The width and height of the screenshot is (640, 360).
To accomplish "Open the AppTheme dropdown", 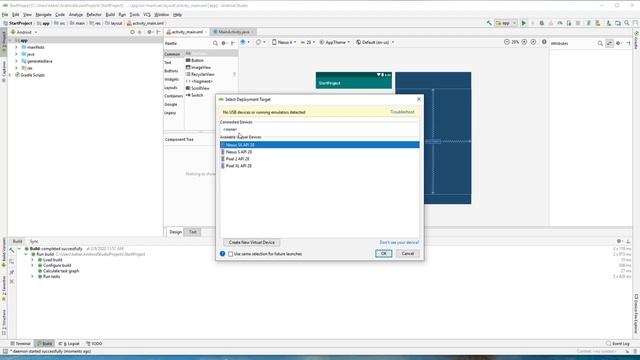I will pyautogui.click(x=335, y=42).
